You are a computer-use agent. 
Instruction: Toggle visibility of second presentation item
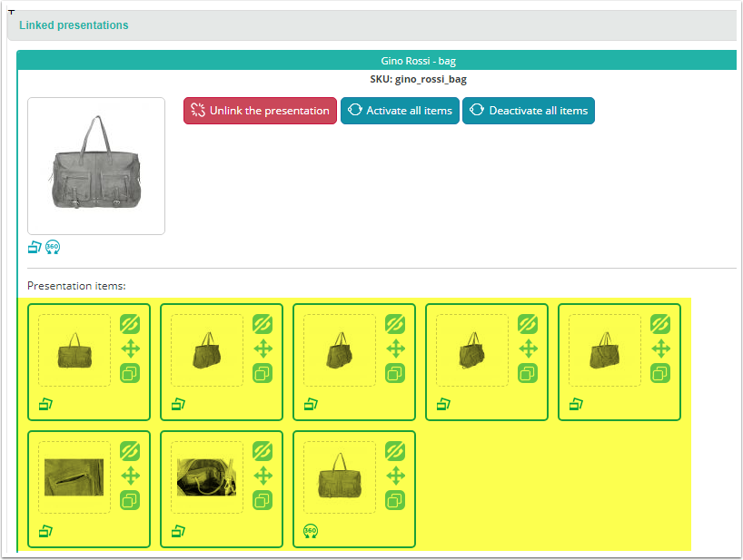tap(263, 324)
